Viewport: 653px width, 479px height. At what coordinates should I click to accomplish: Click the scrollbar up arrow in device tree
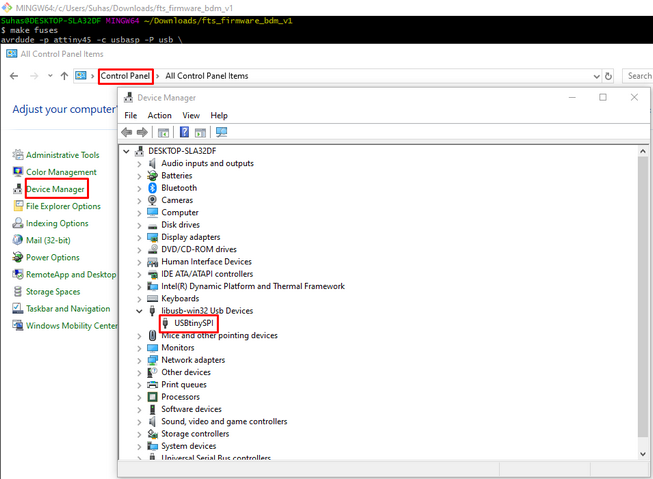coord(643,151)
